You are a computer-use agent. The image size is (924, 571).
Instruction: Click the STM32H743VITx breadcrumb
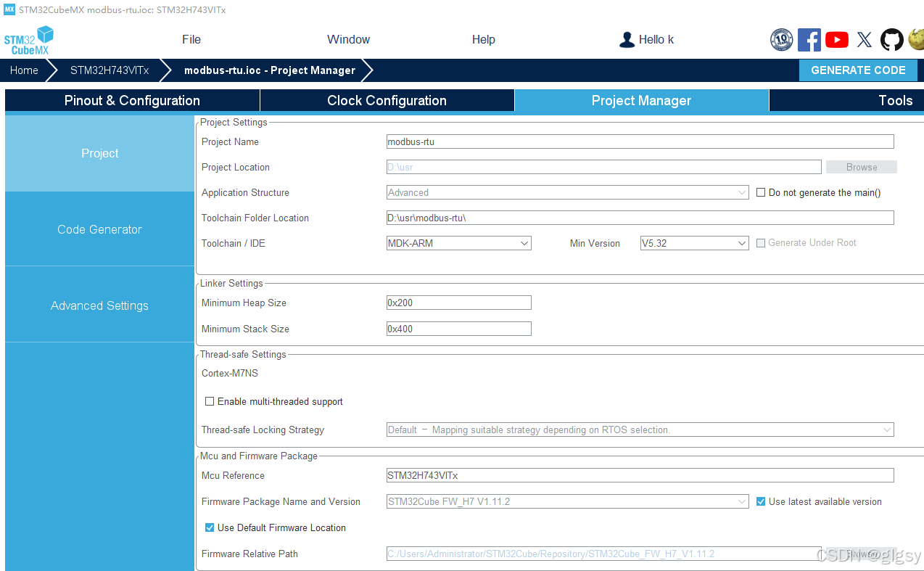(110, 70)
